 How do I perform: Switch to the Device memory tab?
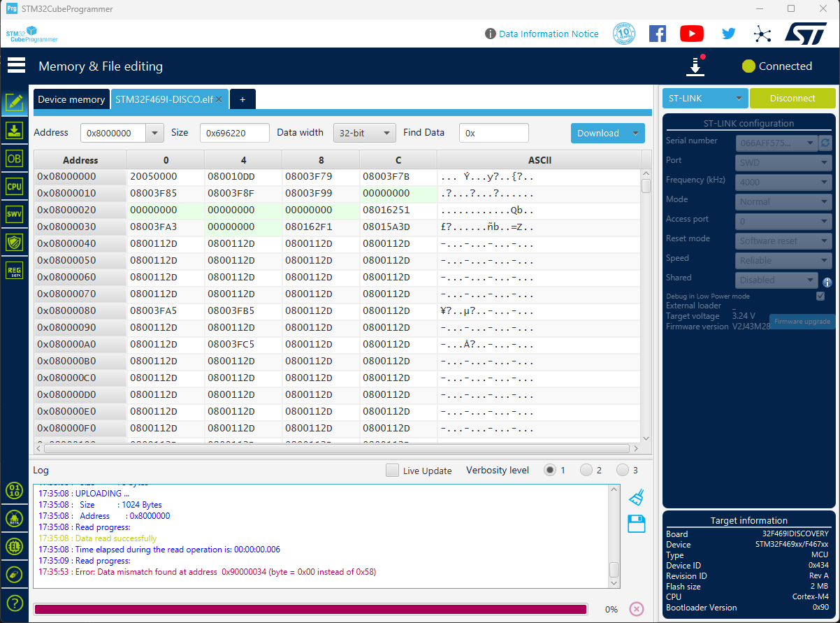pos(71,99)
